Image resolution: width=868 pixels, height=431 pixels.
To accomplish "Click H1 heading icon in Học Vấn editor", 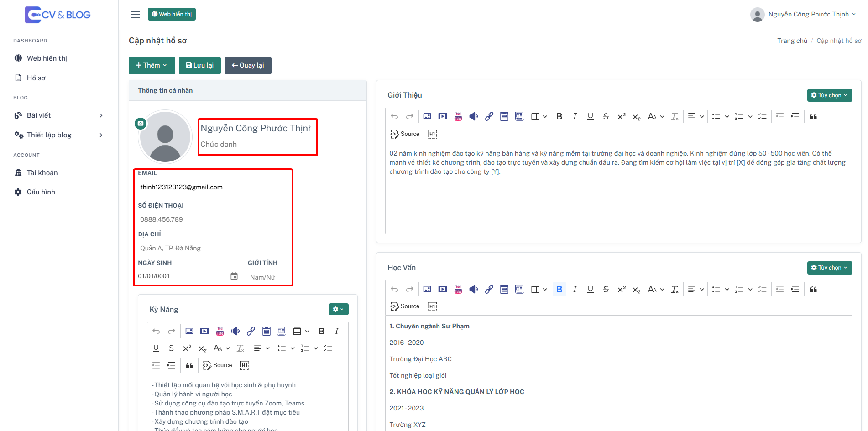I will (432, 306).
